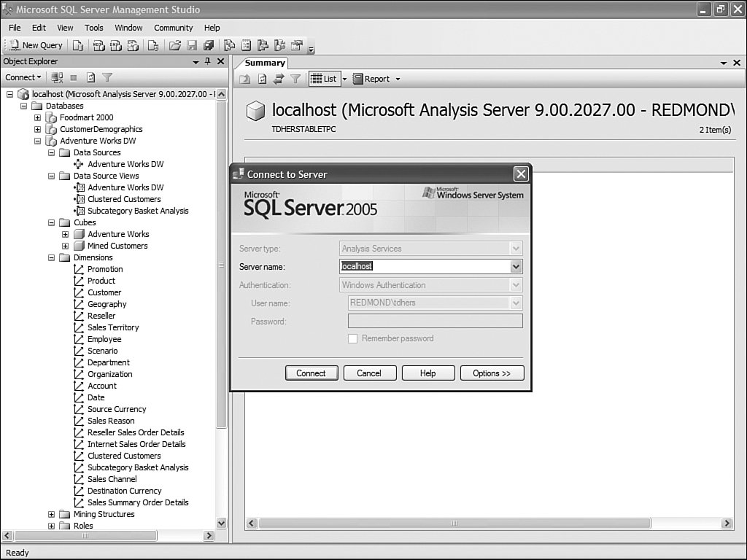Click the Summary pane horizontal scrollbar thumb

454,524
